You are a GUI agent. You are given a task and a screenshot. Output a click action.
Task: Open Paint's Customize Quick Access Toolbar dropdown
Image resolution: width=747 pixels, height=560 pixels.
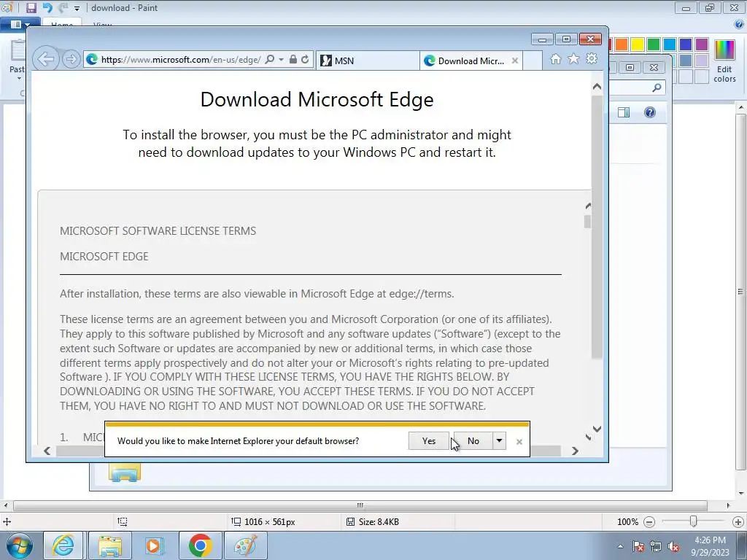[x=77, y=9]
